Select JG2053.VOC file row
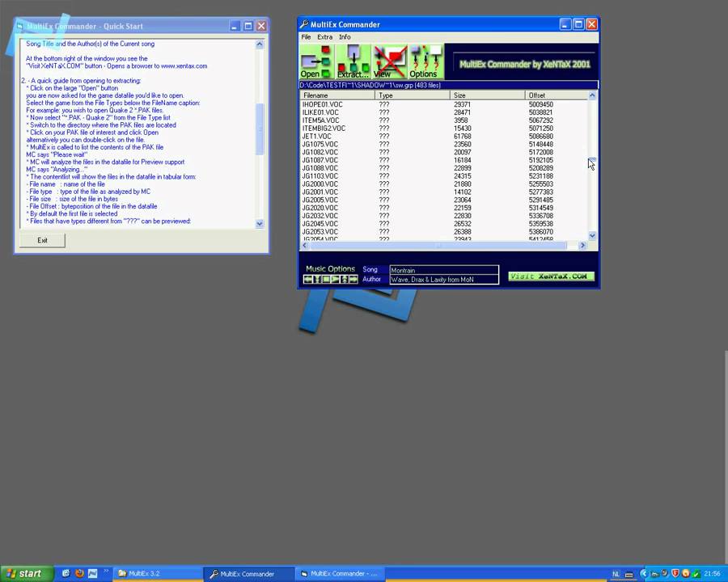The image size is (728, 582). pyautogui.click(x=443, y=231)
